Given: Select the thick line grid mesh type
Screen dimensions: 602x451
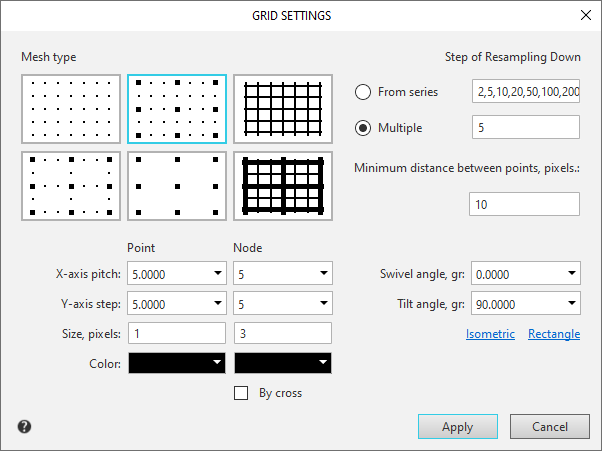Looking at the screenshot, I should click(x=283, y=186).
